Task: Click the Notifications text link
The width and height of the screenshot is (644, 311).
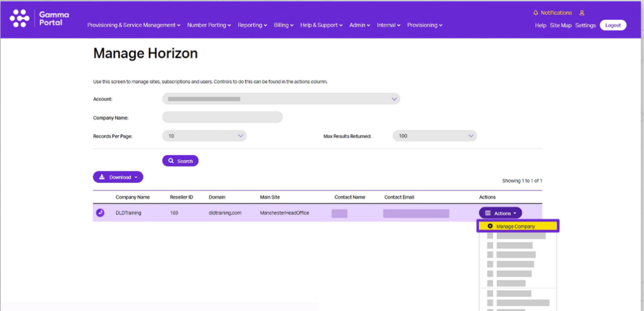Action: pyautogui.click(x=556, y=13)
